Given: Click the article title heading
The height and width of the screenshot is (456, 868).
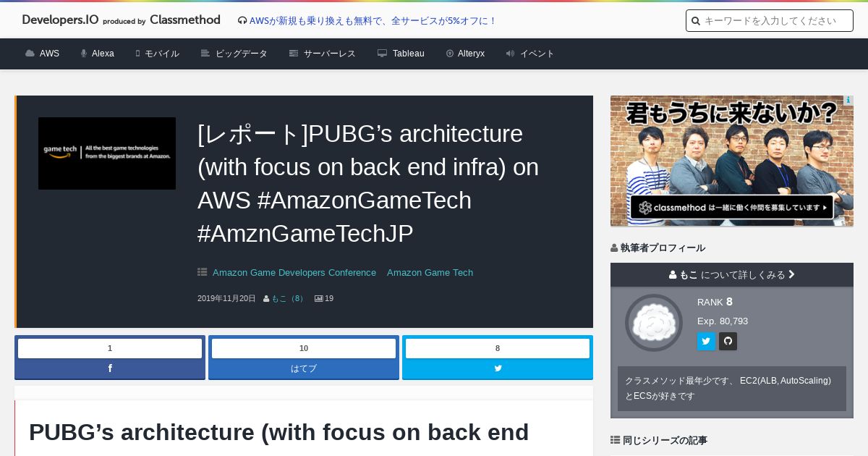Looking at the screenshot, I should click(368, 184).
